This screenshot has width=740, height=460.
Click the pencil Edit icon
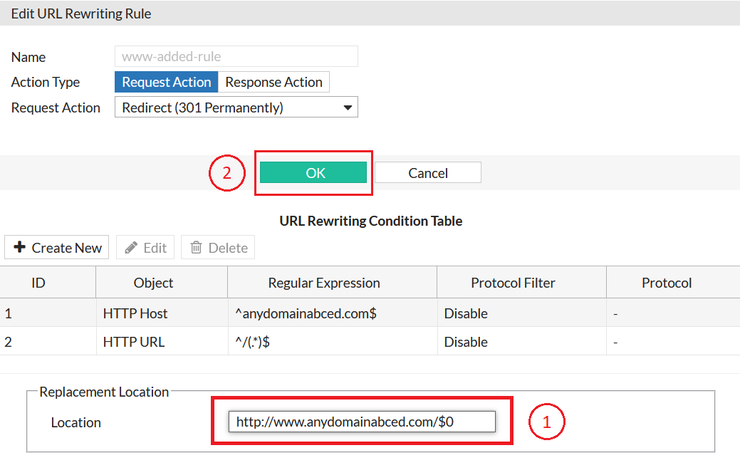(130, 248)
